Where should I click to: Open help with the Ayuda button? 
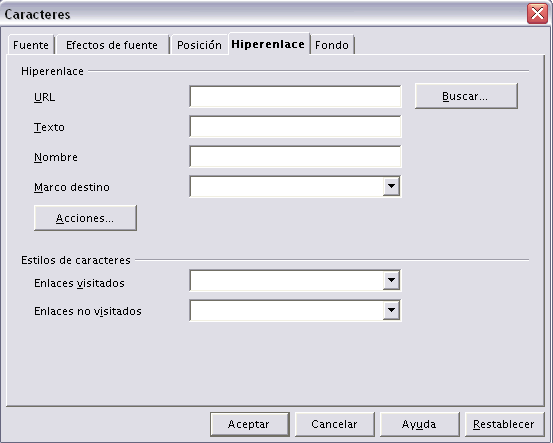click(x=419, y=424)
